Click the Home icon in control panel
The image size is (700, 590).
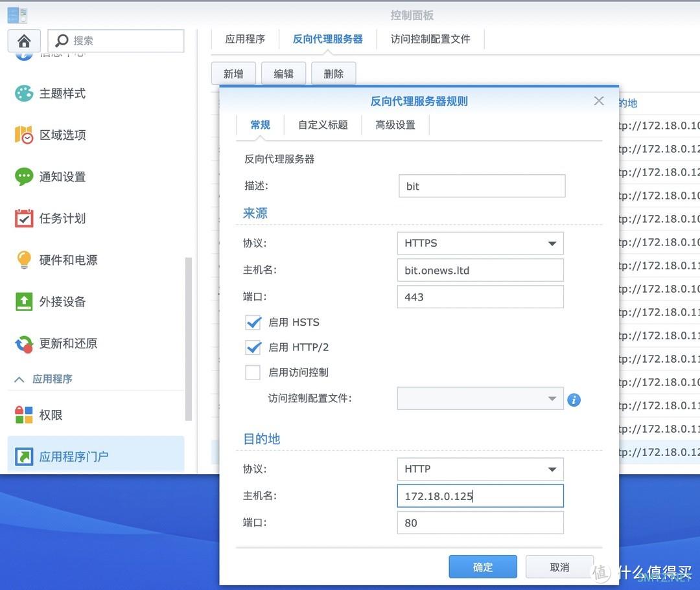24,41
